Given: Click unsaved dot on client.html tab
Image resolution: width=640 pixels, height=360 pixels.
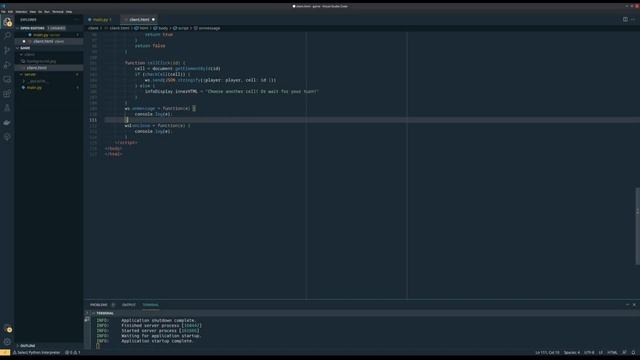Looking at the screenshot, I should (153, 20).
